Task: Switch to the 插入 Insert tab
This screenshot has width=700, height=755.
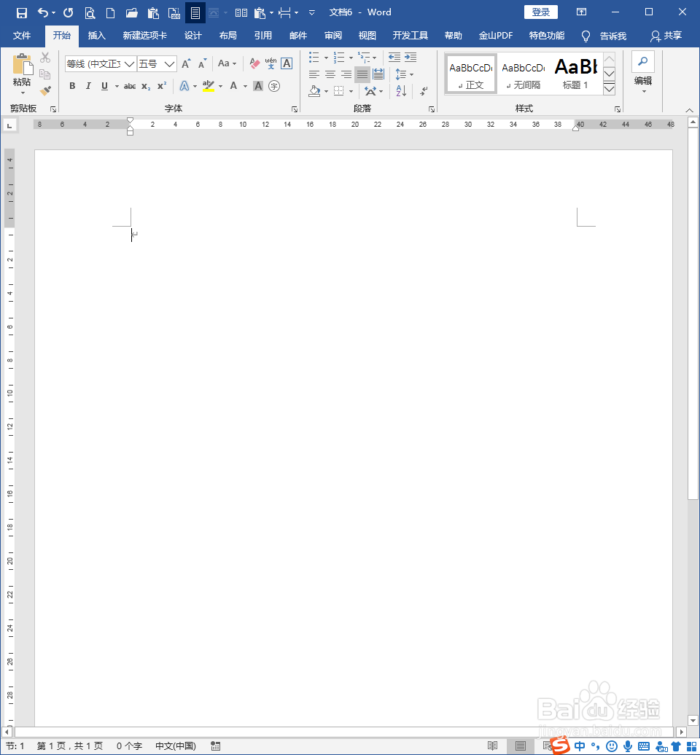Action: point(96,36)
